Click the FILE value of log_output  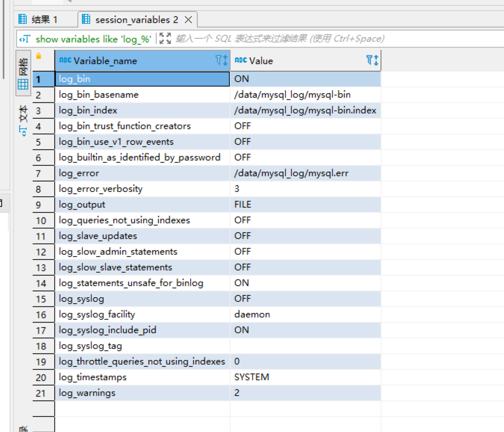pyautogui.click(x=305, y=204)
